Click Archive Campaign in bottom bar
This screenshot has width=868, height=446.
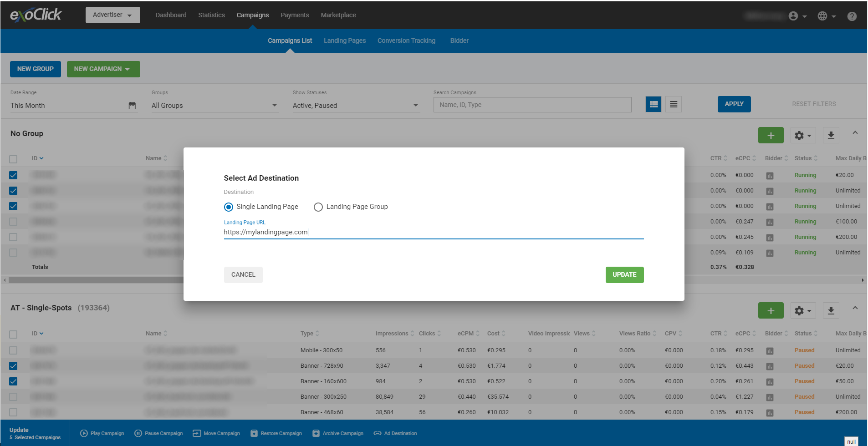[x=338, y=433]
